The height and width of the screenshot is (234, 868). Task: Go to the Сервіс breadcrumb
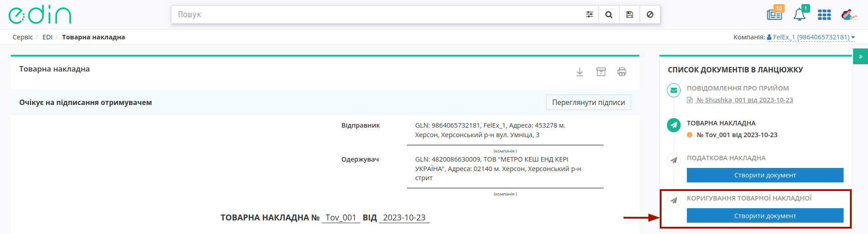click(x=23, y=37)
